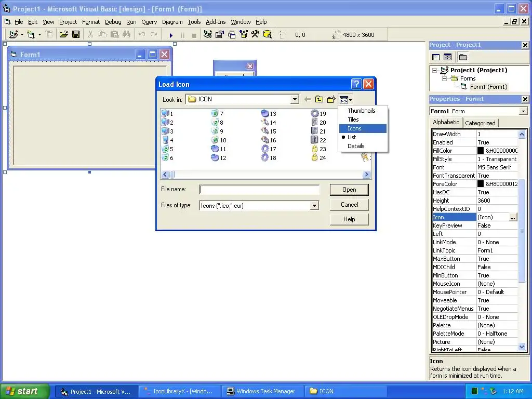Viewport: 532px width, 399px height.
Task: Select icon file 19 in the file list
Action: 318,114
